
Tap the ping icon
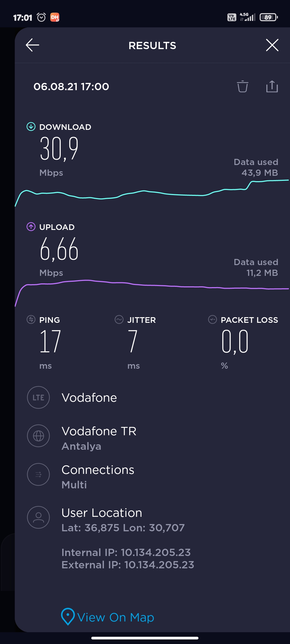point(31,320)
